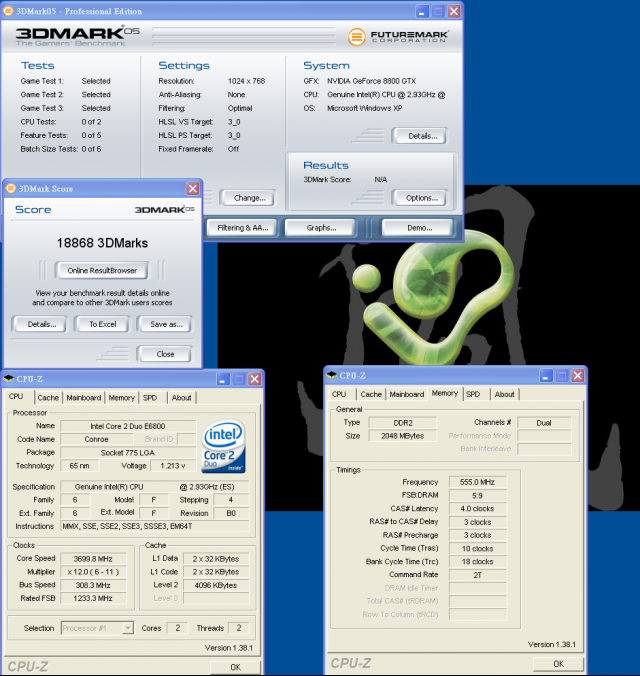Click the Microsoft Windows XP OS text
640x676 pixels.
[x=364, y=108]
